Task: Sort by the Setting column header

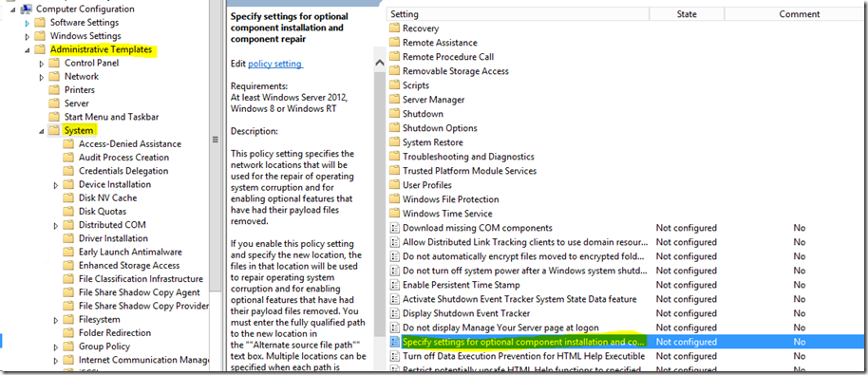Action: tap(517, 14)
